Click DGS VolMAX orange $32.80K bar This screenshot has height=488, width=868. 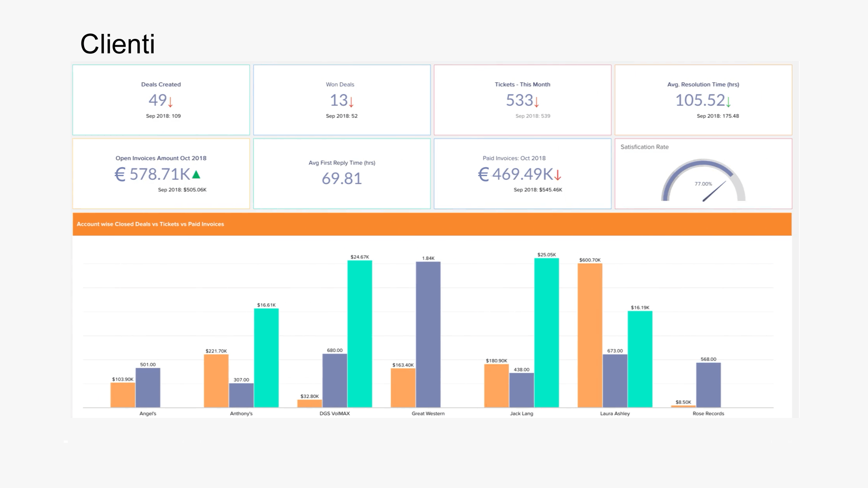pyautogui.click(x=310, y=404)
